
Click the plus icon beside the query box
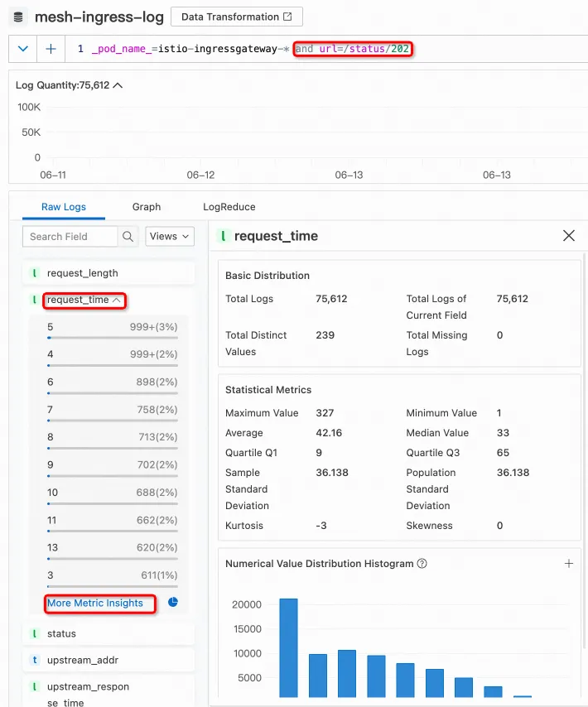pos(51,49)
